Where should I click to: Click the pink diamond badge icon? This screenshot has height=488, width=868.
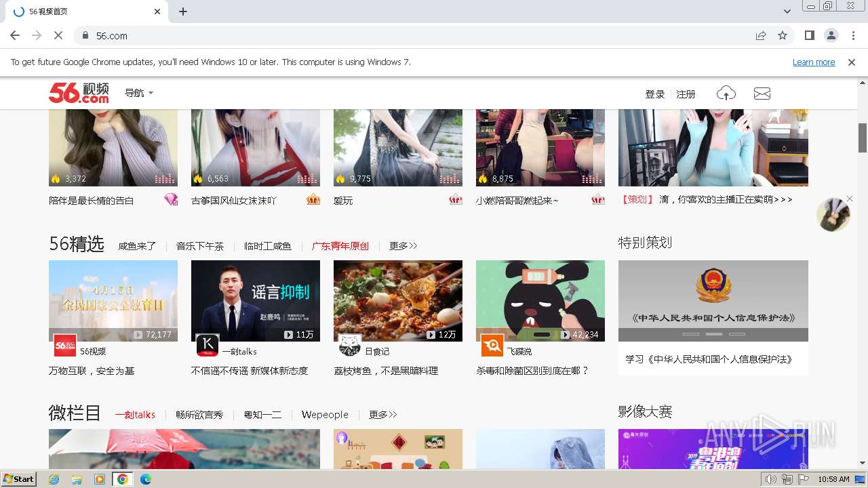pyautogui.click(x=171, y=199)
